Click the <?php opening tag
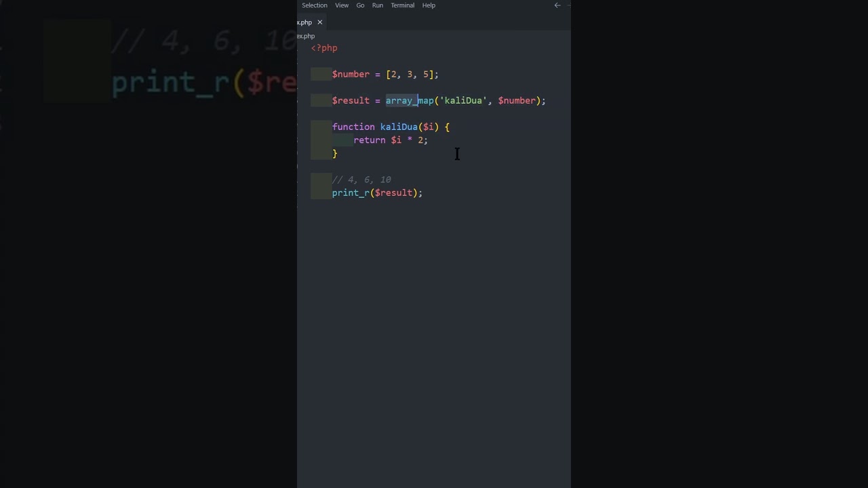Screen dimensions: 868x488 pyautogui.click(x=324, y=48)
